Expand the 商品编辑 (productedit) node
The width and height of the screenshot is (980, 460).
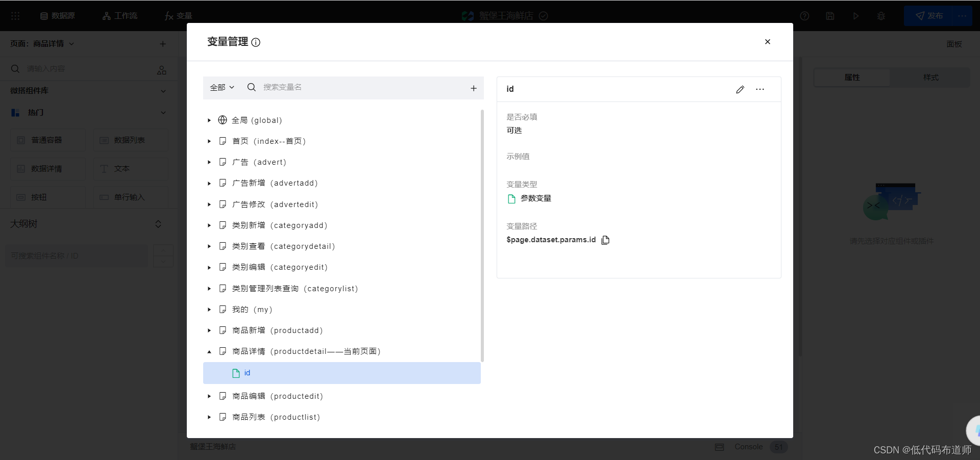pos(209,396)
